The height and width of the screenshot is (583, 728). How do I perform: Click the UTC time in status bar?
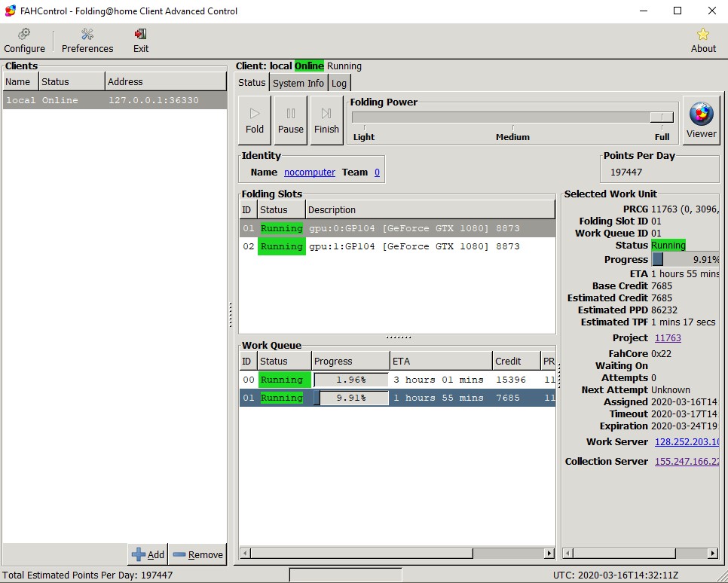[x=616, y=575]
